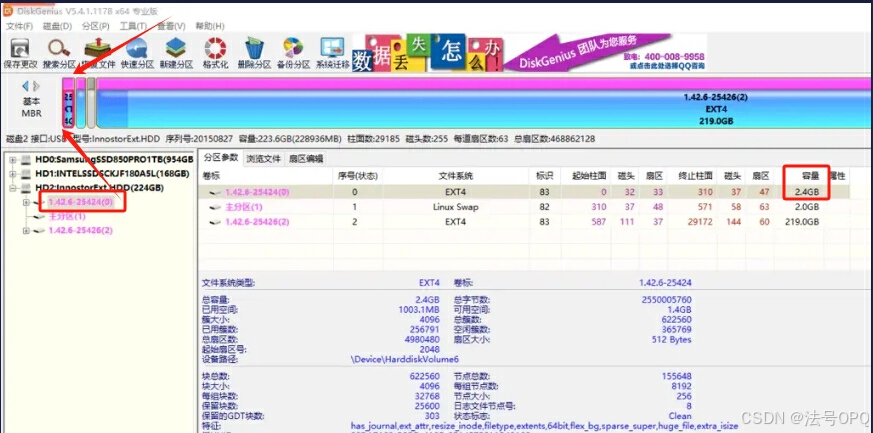This screenshot has height=433, width=873.
Task: Click the 序号(状态) column header
Action: click(358, 176)
